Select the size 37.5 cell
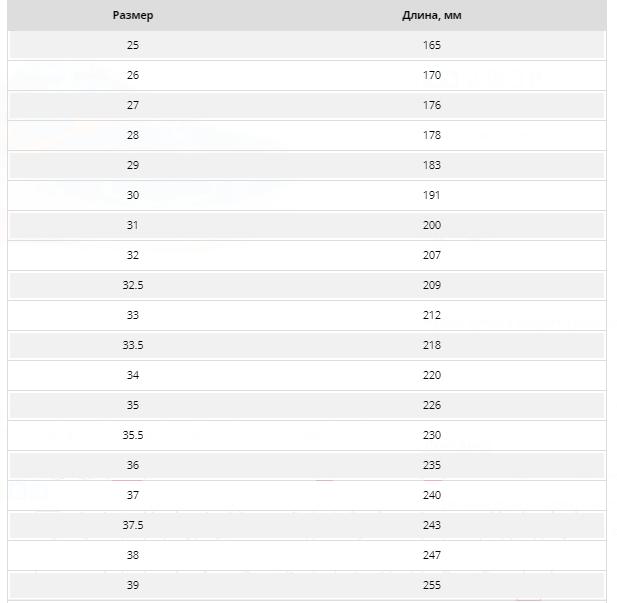 (133, 525)
